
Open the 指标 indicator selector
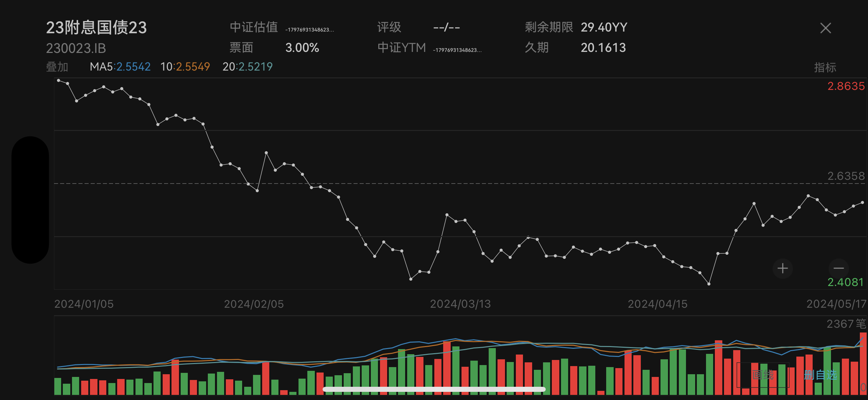coord(825,67)
